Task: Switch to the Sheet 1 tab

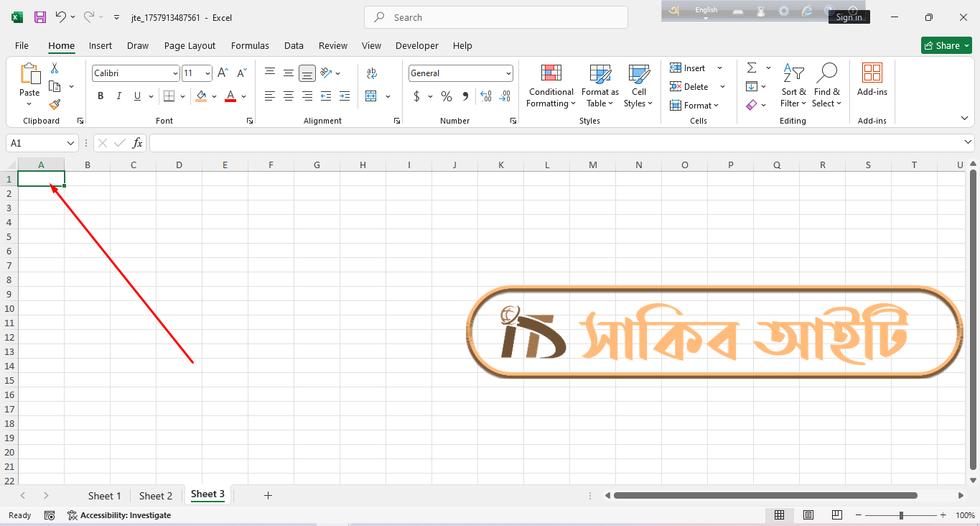Action: coord(104,496)
